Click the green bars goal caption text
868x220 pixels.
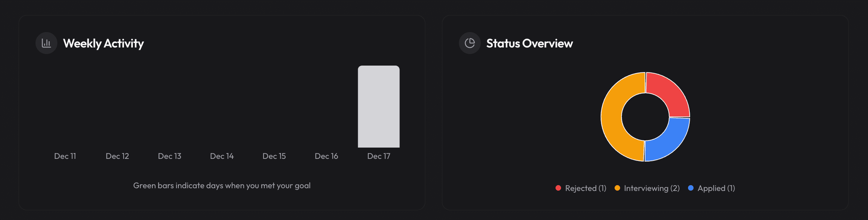pyautogui.click(x=222, y=185)
